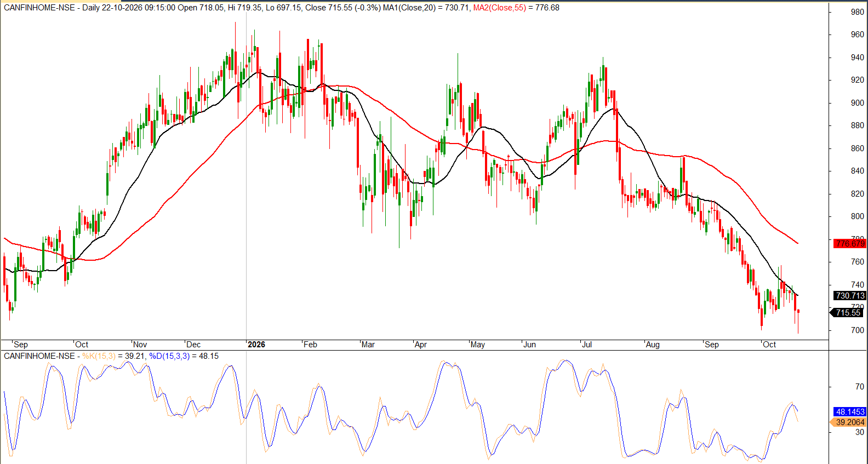Click the Mar label on time axis
This screenshot has width=868, height=464.
tap(368, 345)
